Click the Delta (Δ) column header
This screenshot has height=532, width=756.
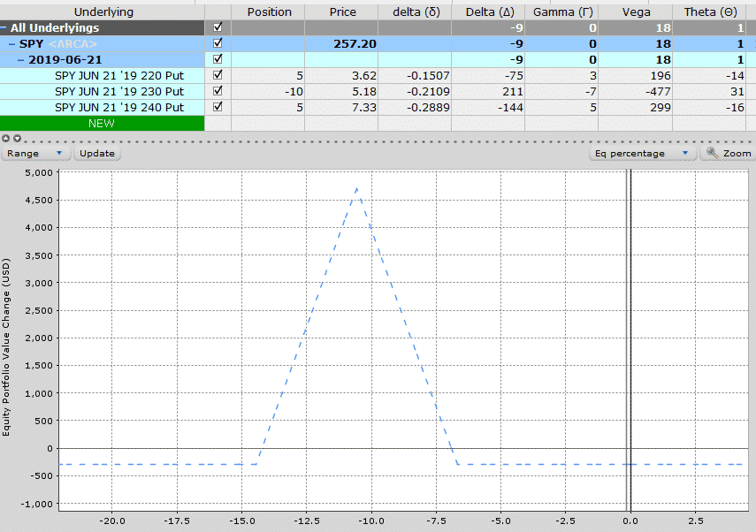[489, 12]
